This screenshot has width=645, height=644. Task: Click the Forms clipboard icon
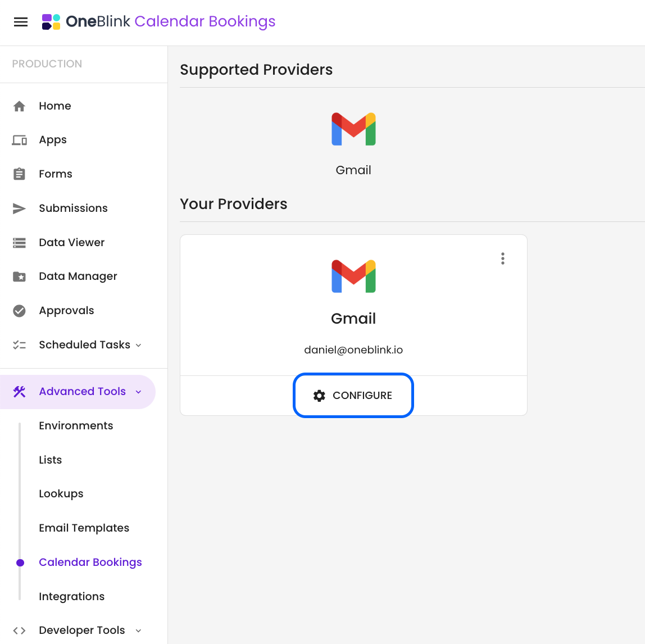pyautogui.click(x=19, y=174)
